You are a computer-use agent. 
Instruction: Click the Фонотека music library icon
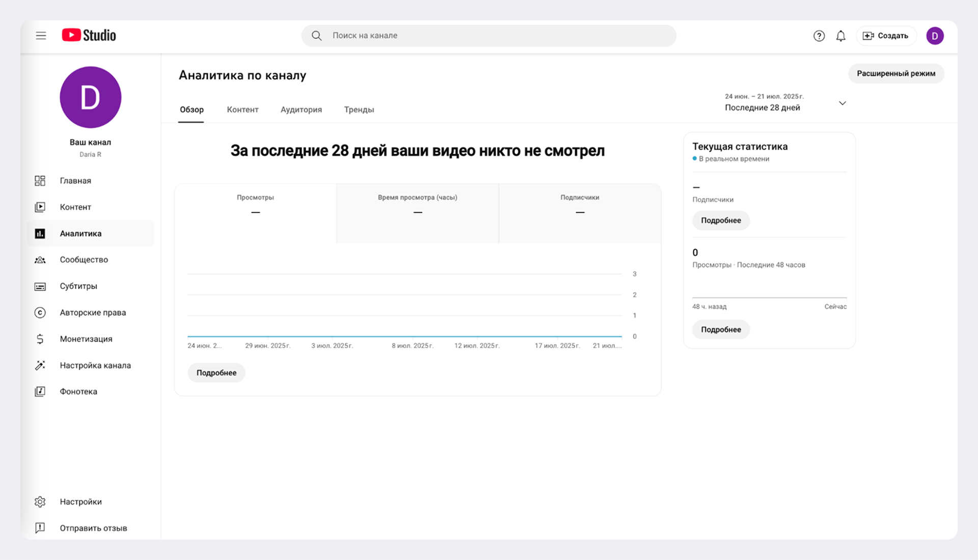tap(40, 391)
